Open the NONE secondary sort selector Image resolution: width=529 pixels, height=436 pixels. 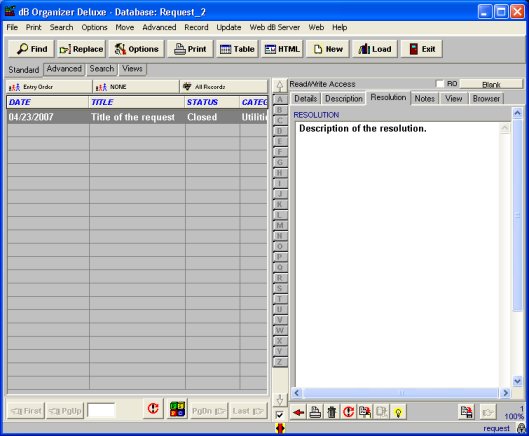coord(136,87)
